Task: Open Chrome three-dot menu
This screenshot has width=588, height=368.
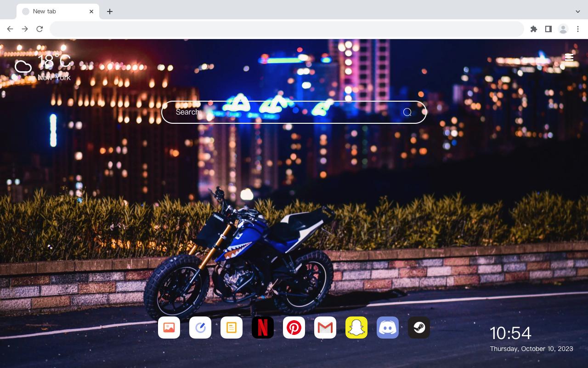Action: [578, 29]
